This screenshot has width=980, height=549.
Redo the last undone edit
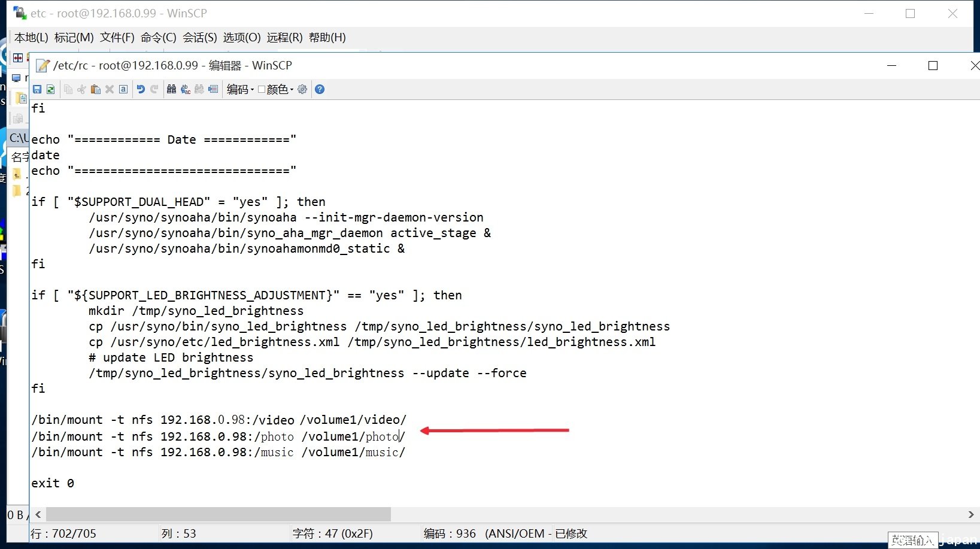click(x=154, y=89)
